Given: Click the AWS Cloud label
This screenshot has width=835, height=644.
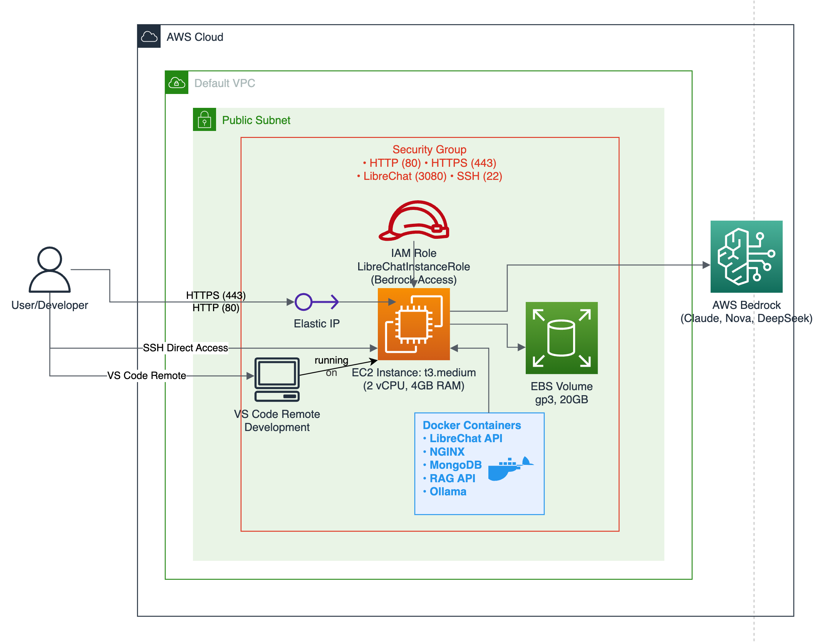Looking at the screenshot, I should 195,37.
